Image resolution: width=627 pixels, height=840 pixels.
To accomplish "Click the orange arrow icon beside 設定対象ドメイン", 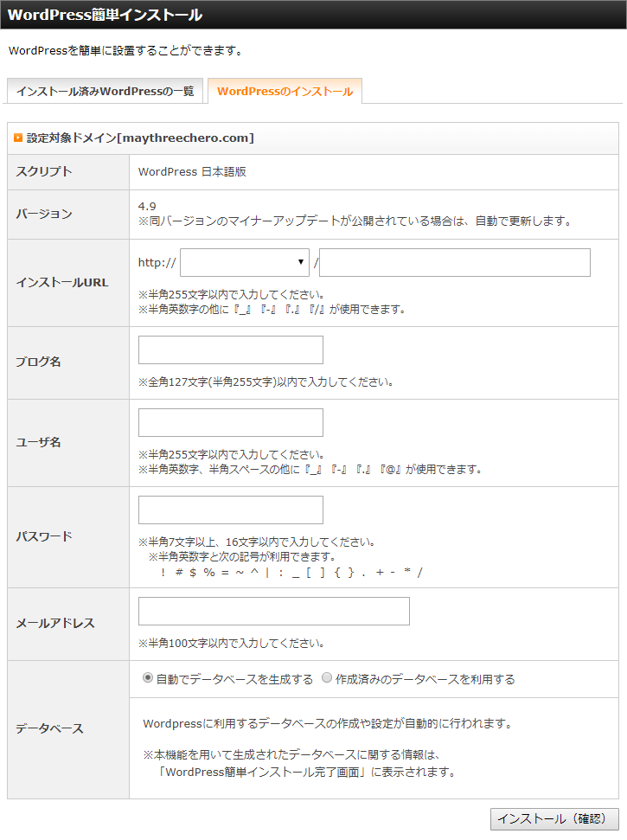I will [18, 138].
